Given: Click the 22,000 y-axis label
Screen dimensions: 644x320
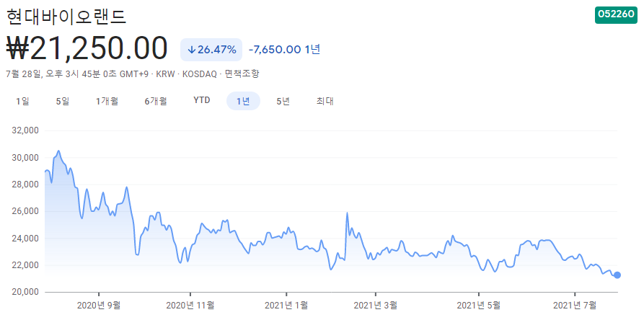Looking at the screenshot, I should (26, 265).
